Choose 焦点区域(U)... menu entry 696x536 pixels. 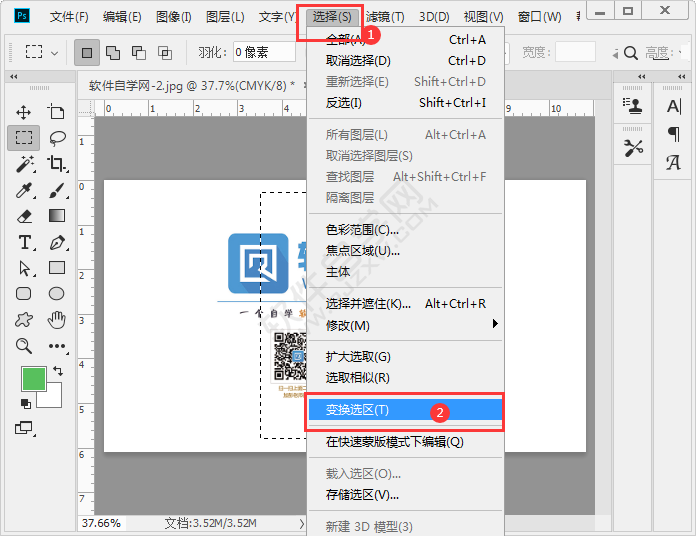click(405, 251)
